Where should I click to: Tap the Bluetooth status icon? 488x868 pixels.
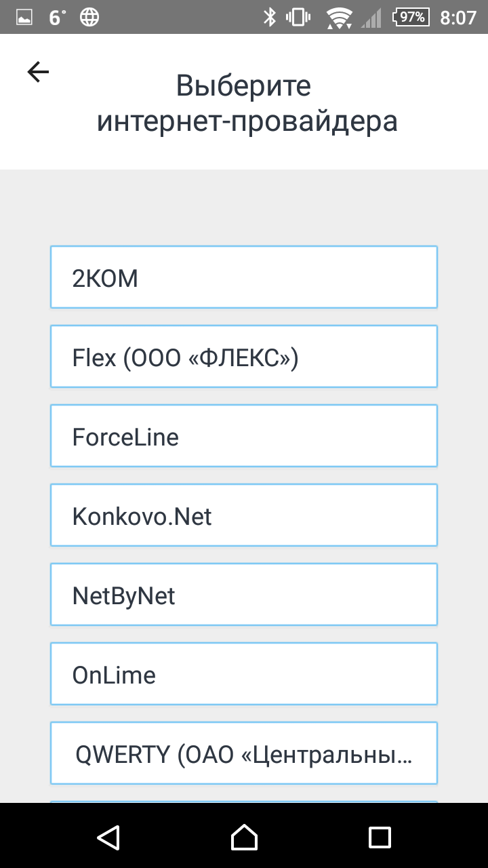(270, 17)
